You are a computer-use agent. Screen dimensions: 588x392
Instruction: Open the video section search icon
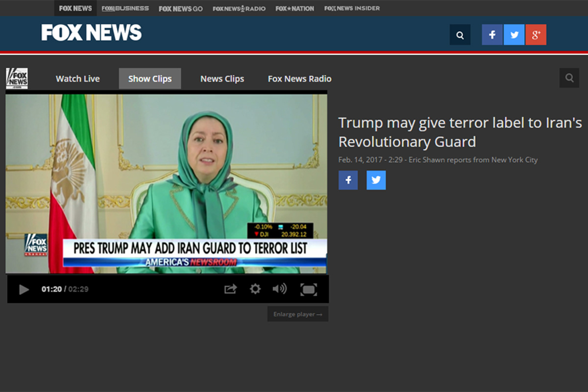[x=569, y=78]
